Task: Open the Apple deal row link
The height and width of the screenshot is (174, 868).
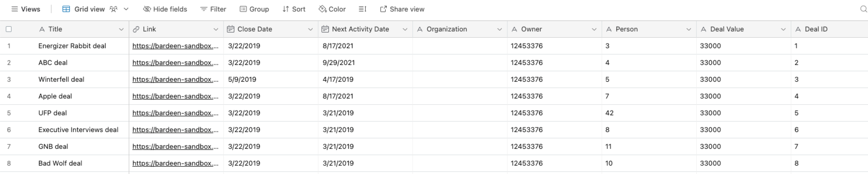Action: [175, 96]
